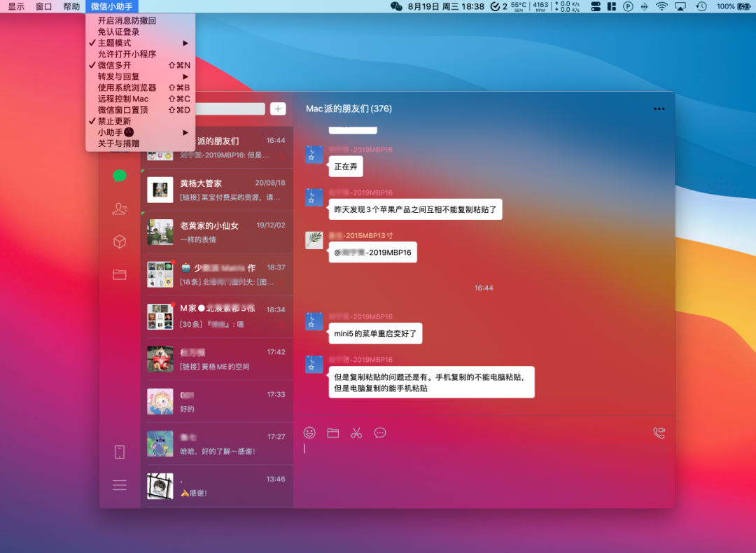The height and width of the screenshot is (553, 756).
Task: Start a voice or video call
Action: click(659, 433)
